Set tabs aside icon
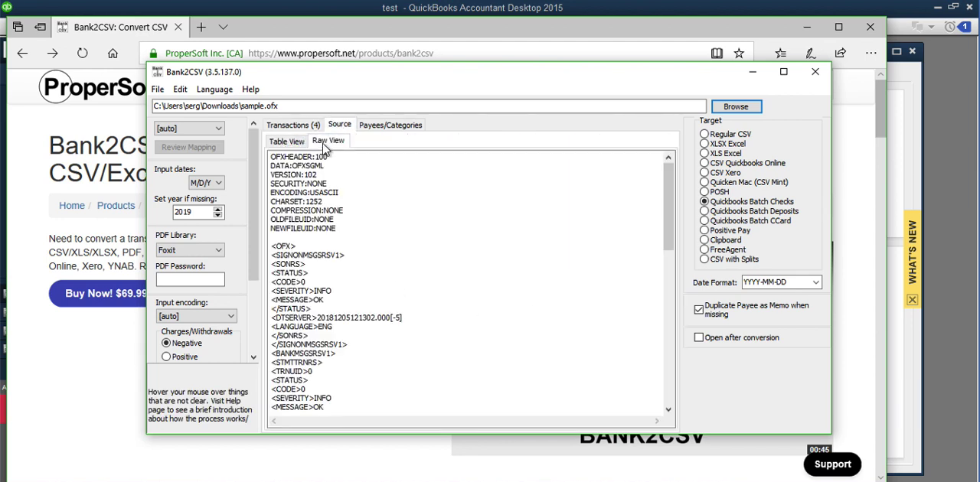Viewport: 980px width, 482px height. tap(41, 27)
